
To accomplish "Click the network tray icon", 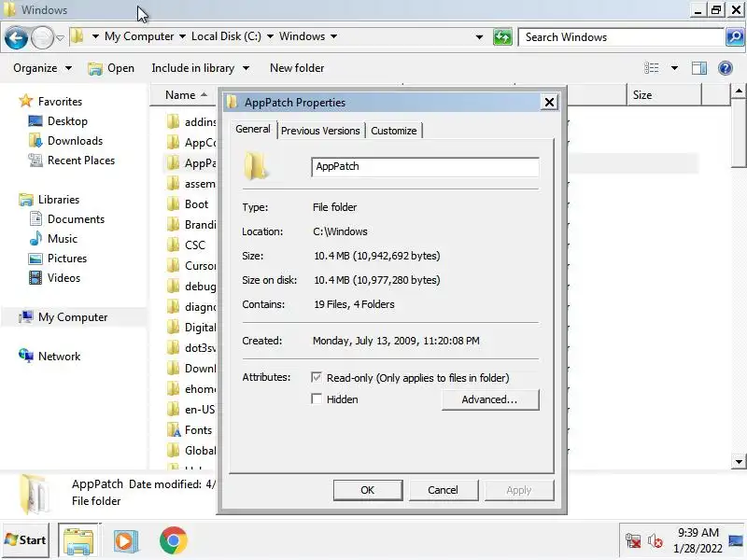I will [x=633, y=541].
